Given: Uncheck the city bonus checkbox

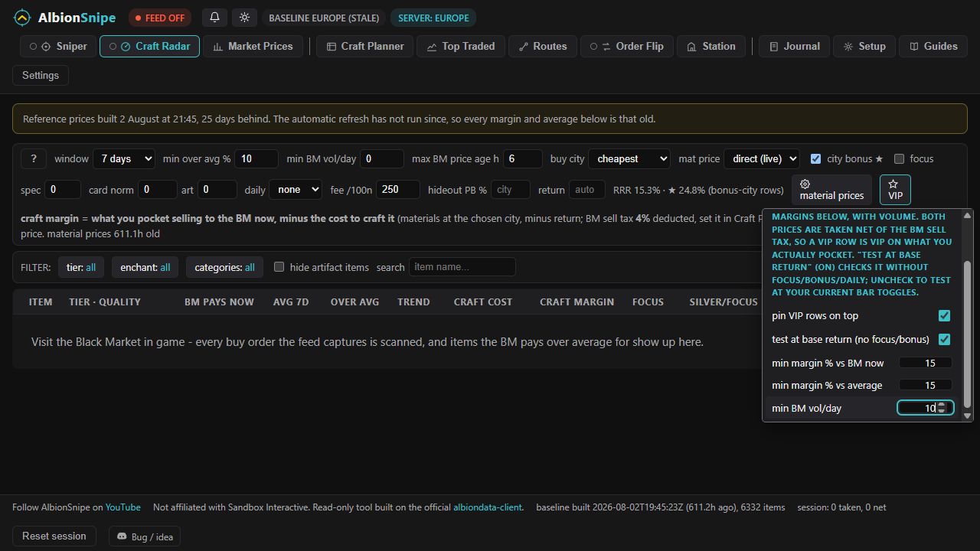Looking at the screenshot, I should [x=815, y=158].
